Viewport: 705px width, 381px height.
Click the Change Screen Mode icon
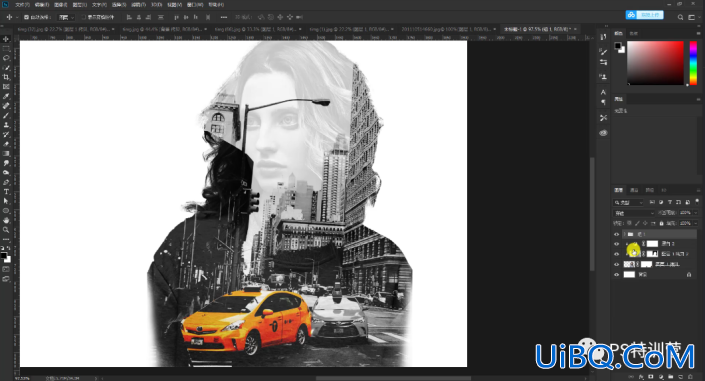click(6, 279)
